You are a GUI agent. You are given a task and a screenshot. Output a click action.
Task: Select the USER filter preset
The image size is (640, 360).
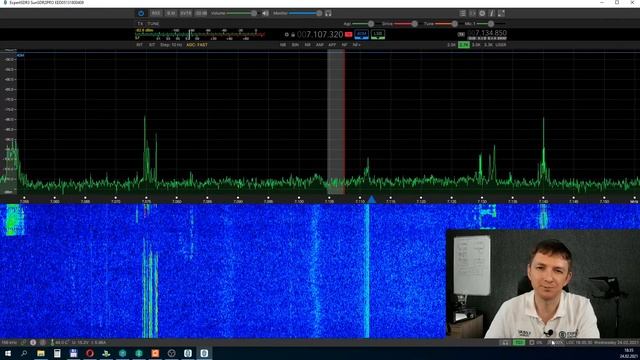tap(500, 45)
